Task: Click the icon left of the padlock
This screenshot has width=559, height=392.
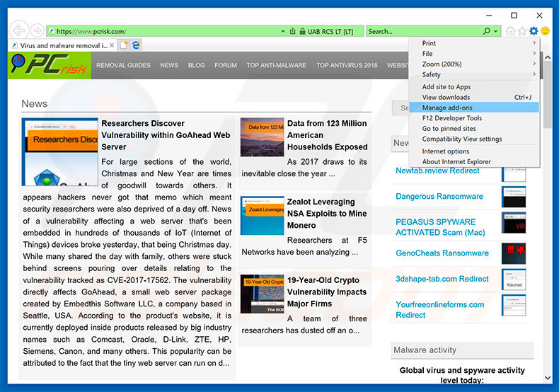Action: click(x=292, y=31)
